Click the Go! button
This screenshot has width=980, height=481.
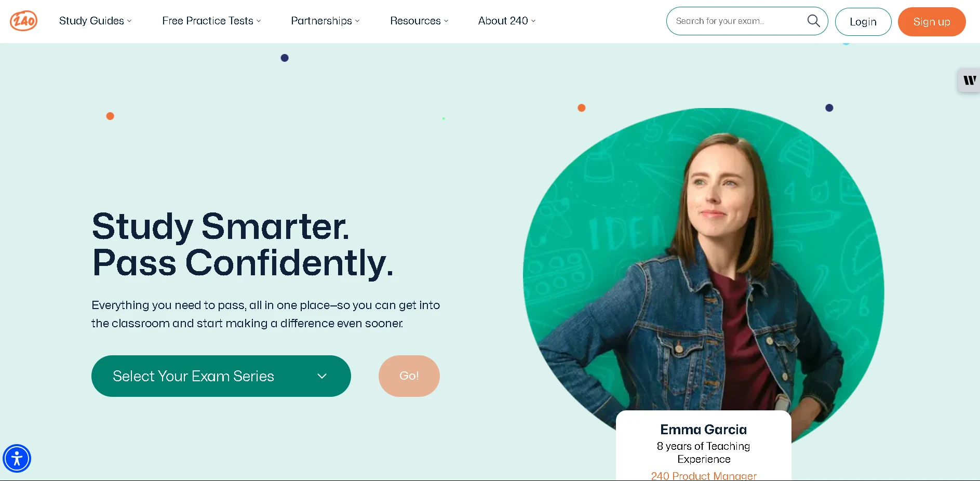coord(409,376)
